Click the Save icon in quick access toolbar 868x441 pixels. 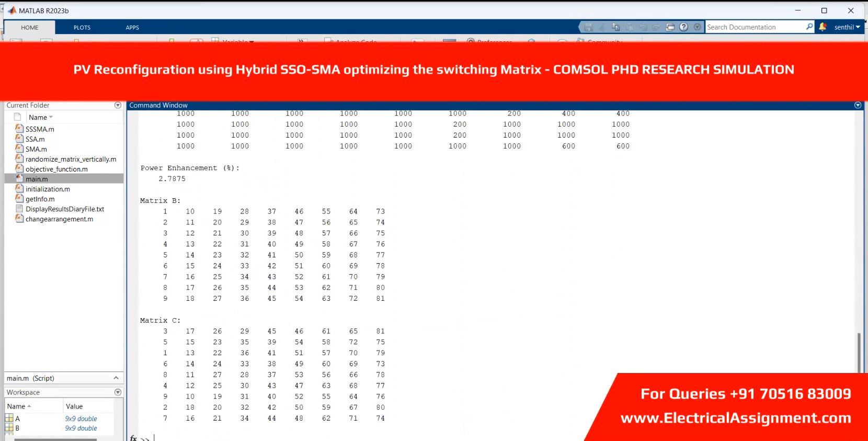point(588,27)
